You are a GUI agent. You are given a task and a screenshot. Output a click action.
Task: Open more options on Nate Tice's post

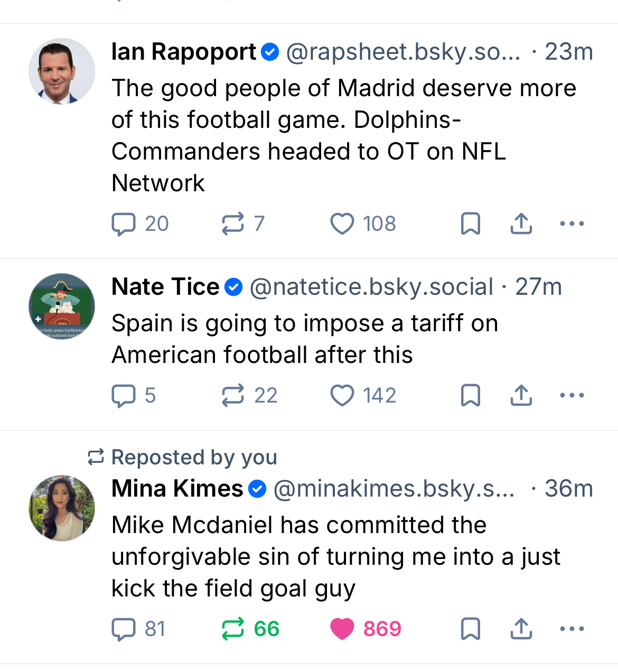[572, 395]
